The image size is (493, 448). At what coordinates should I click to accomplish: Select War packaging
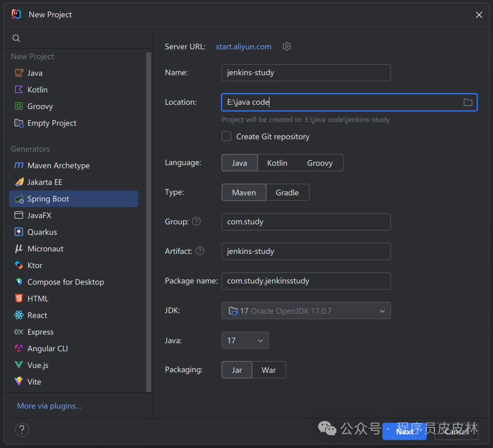(x=269, y=370)
